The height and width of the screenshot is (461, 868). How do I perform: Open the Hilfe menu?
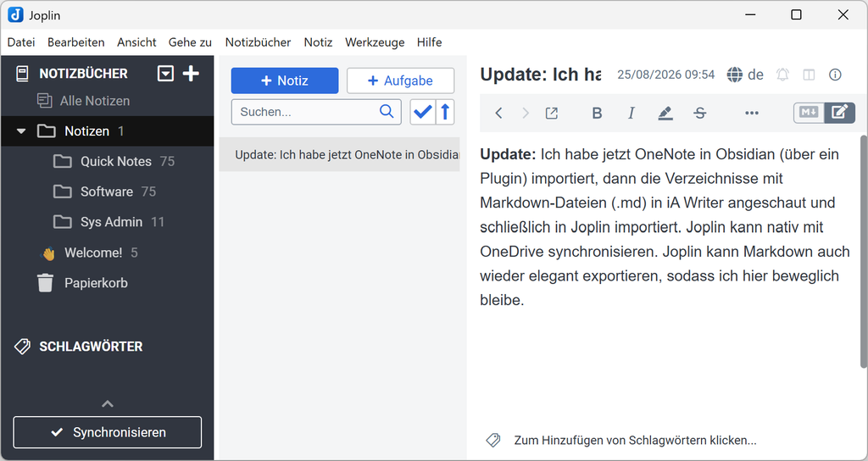430,42
